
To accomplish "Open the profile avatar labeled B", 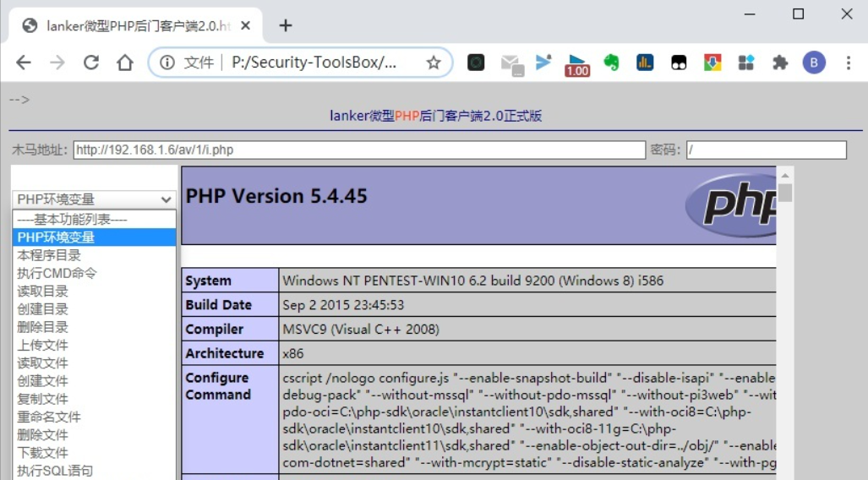I will pos(814,63).
